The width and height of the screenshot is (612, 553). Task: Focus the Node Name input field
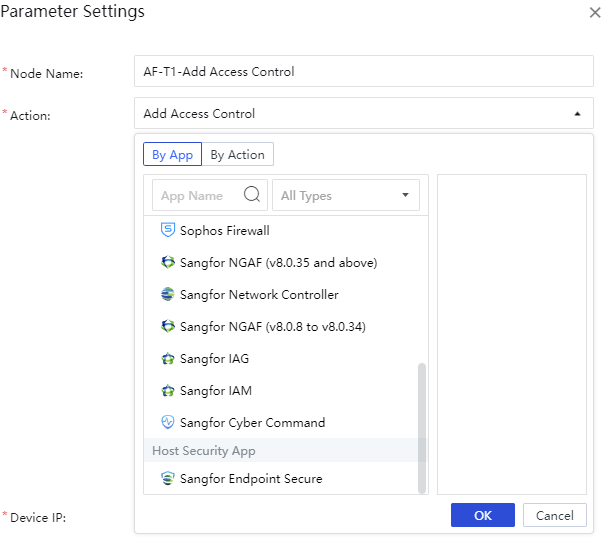coord(363,72)
